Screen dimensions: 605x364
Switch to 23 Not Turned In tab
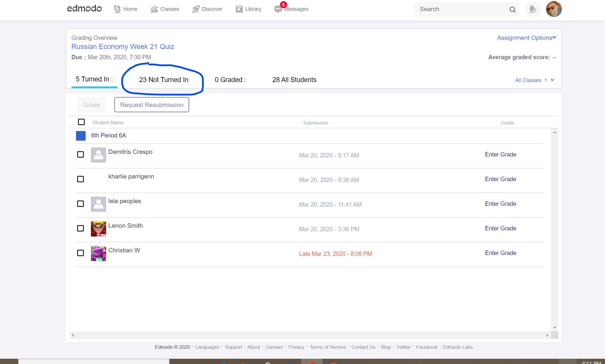click(x=164, y=80)
